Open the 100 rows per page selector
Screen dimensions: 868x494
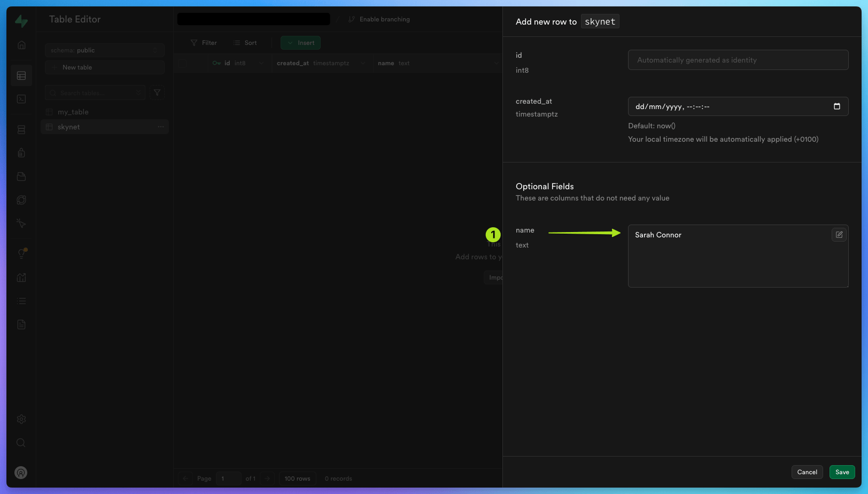pyautogui.click(x=297, y=478)
